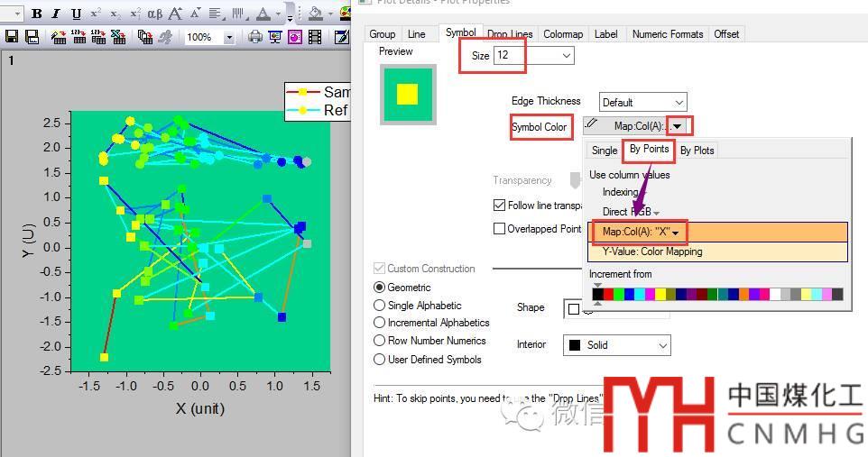Click the fill color bucket icon
This screenshot has width=868, height=457.
click(x=316, y=14)
